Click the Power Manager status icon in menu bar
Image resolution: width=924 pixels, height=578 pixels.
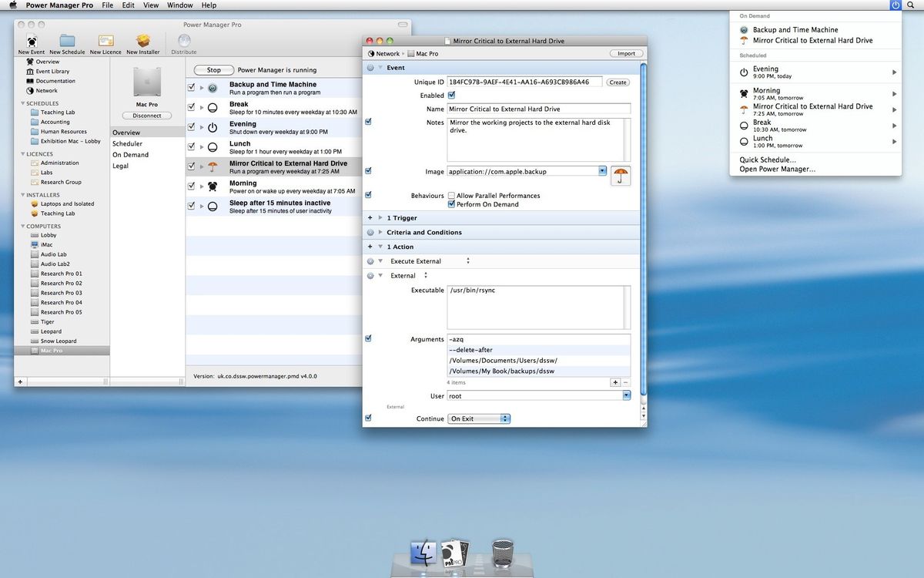point(895,5)
